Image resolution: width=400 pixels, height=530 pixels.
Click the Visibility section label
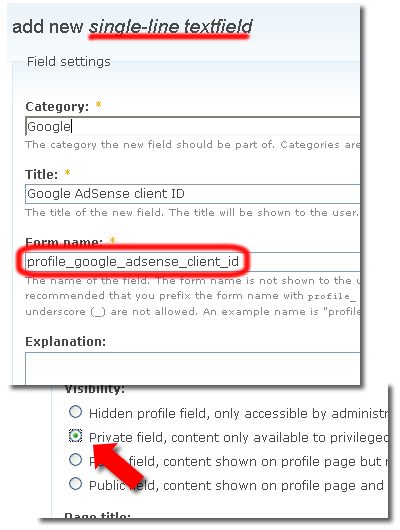[95, 389]
